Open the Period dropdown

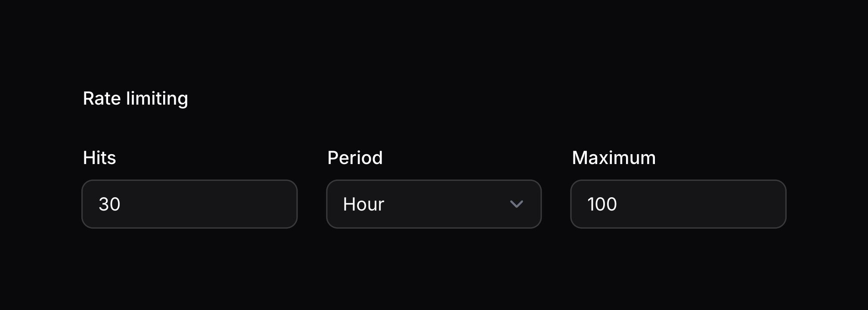click(434, 204)
